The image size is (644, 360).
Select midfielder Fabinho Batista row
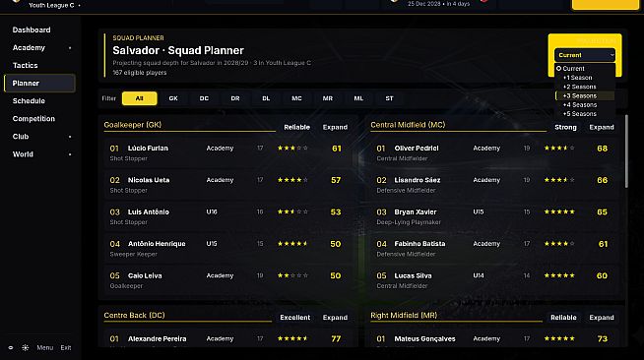pyautogui.click(x=495, y=248)
